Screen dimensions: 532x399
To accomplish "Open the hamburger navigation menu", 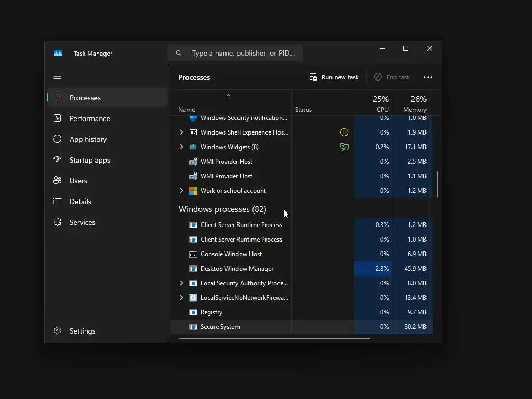I will point(57,76).
